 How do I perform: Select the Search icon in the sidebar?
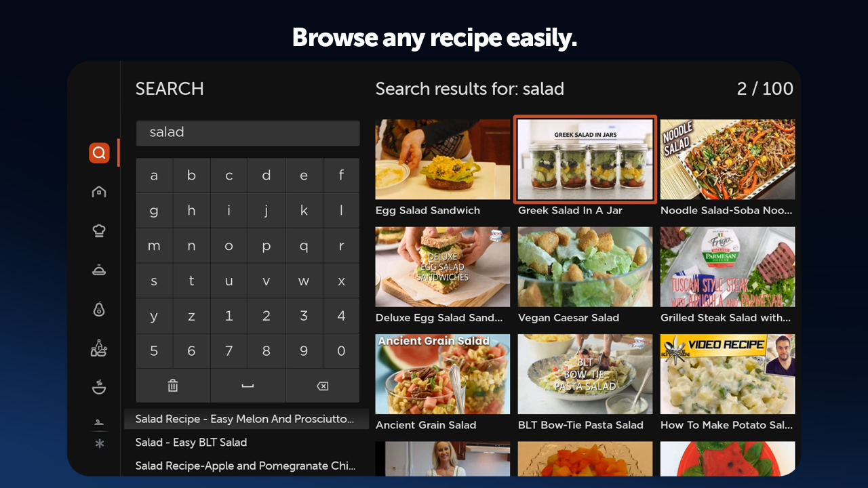[x=99, y=152]
